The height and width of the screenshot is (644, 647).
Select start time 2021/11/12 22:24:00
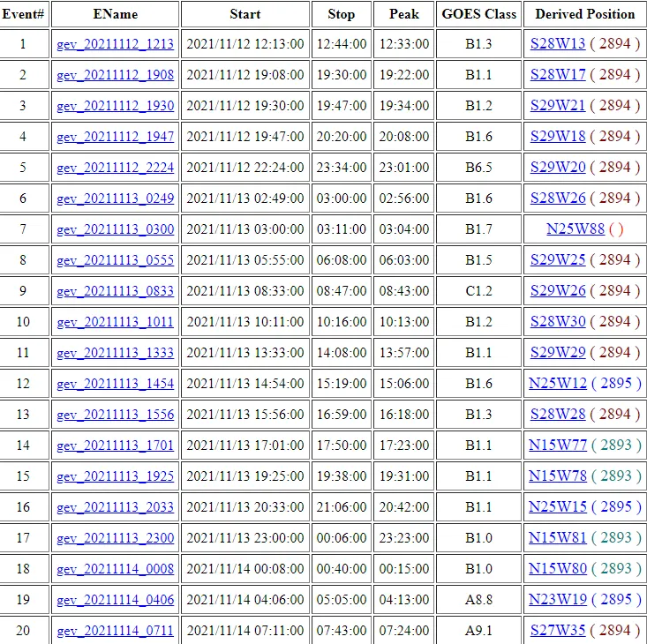(x=245, y=168)
